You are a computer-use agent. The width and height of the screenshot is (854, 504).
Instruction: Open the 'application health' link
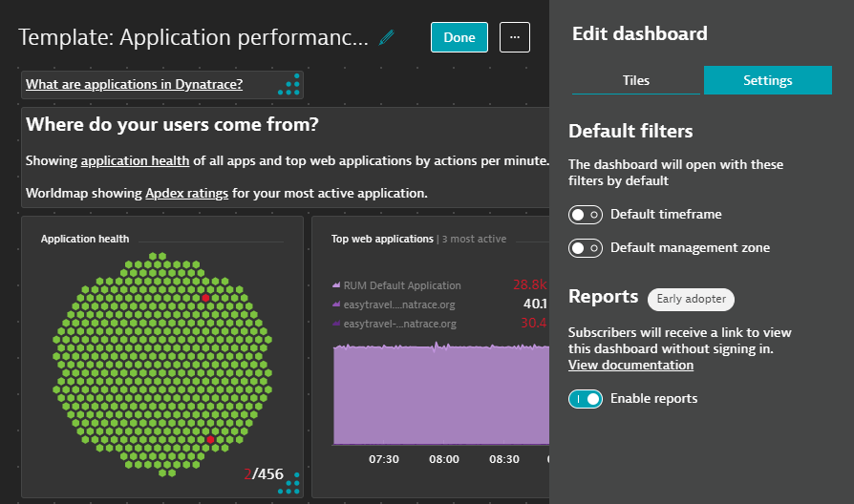pyautogui.click(x=135, y=161)
